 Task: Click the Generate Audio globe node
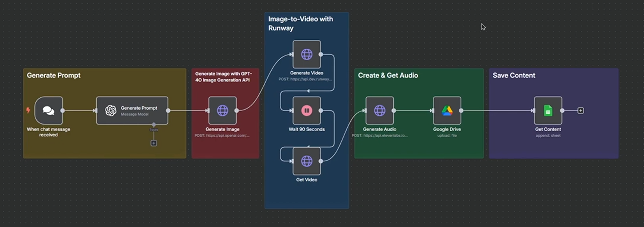pyautogui.click(x=379, y=111)
